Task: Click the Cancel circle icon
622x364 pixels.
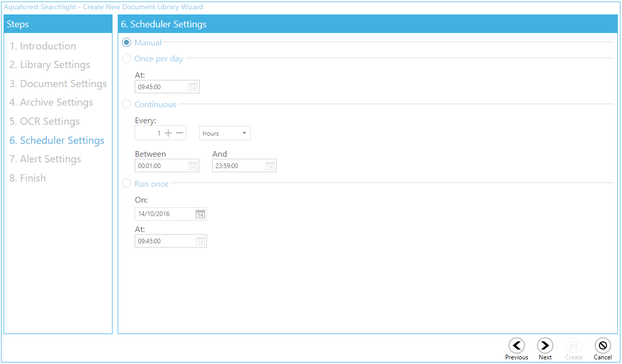Action: pyautogui.click(x=602, y=345)
